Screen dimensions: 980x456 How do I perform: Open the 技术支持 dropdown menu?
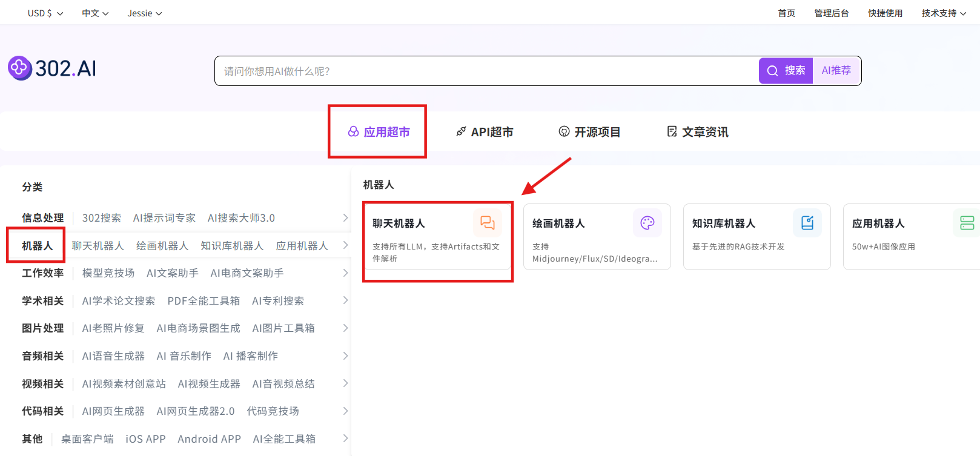pyautogui.click(x=944, y=13)
